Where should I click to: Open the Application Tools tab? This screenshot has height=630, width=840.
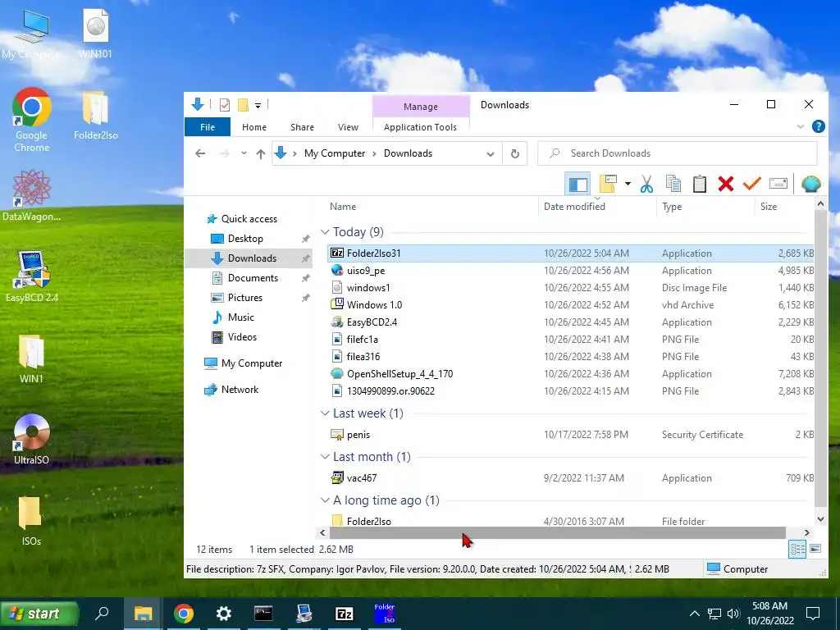[420, 127]
